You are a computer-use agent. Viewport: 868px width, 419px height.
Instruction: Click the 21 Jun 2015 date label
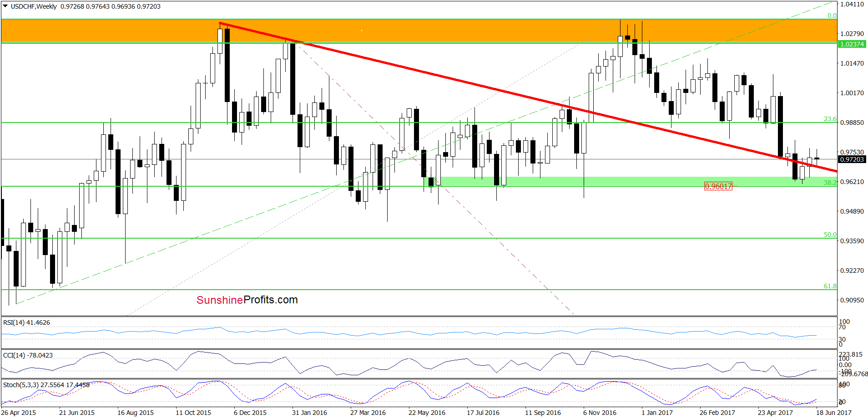tap(77, 413)
